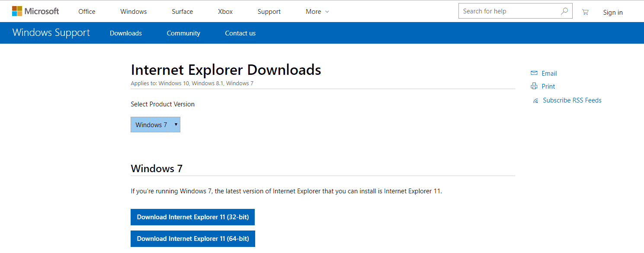The width and height of the screenshot is (644, 253).
Task: Click the search magnifier icon
Action: tap(564, 11)
